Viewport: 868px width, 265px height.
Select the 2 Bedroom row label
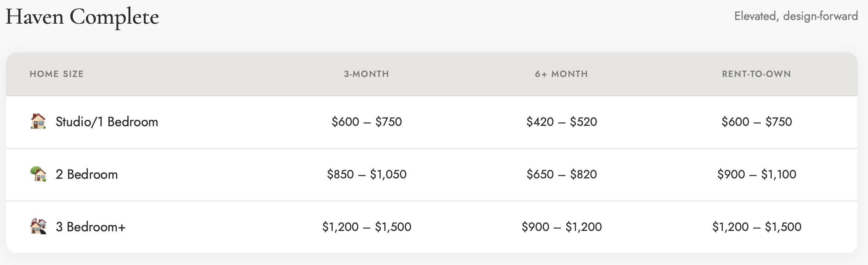(x=87, y=174)
